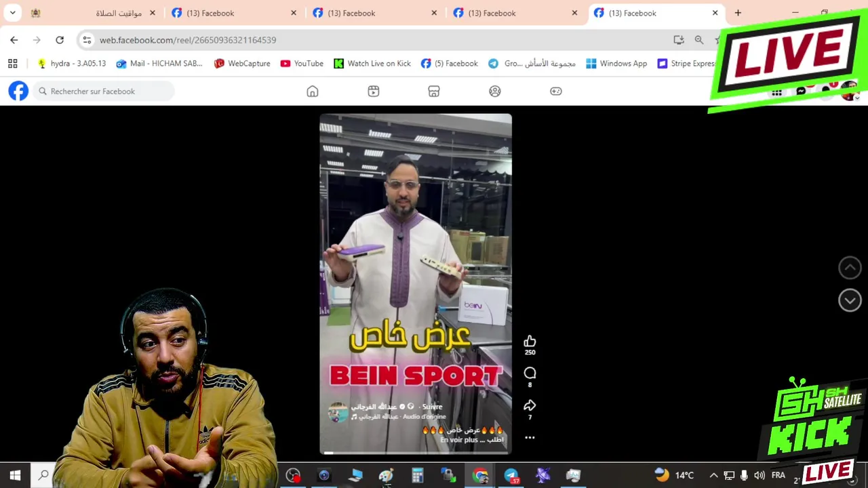Like the reel with thumbs-up icon
The width and height of the screenshot is (868, 488).
point(530,341)
